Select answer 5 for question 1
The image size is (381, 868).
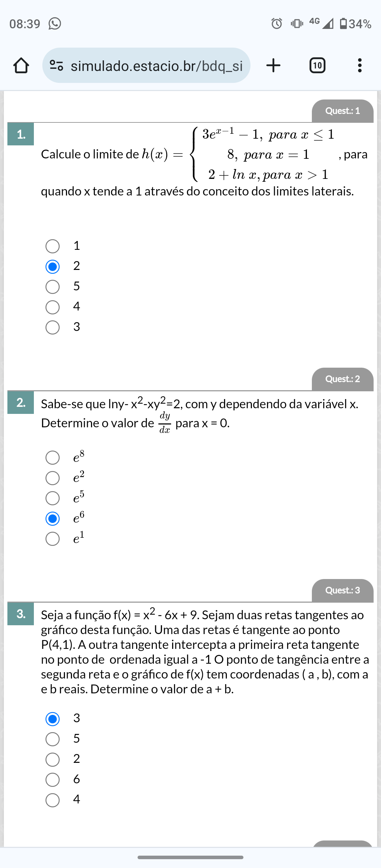[x=53, y=287]
